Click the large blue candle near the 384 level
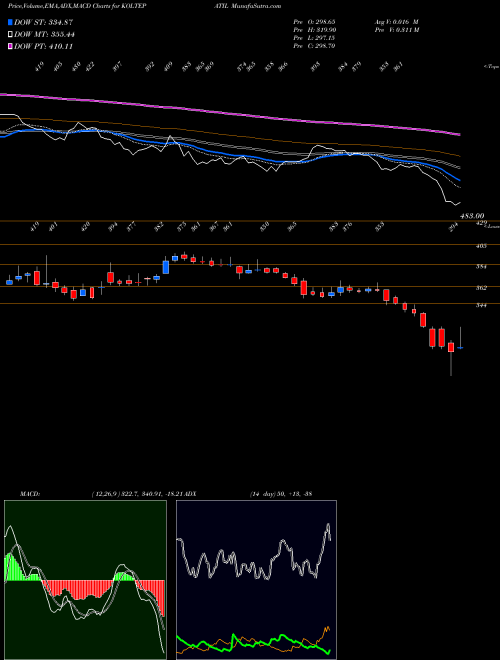The width and height of the screenshot is (500, 660). click(166, 267)
